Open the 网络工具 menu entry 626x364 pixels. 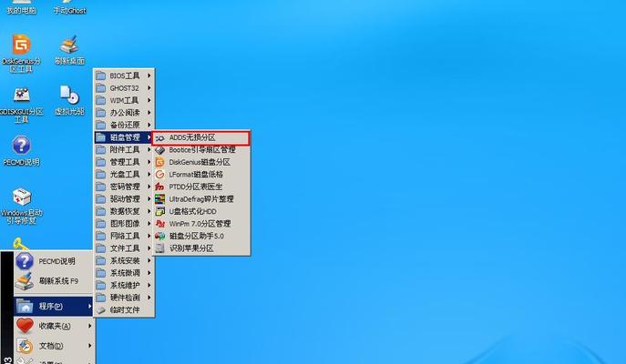point(124,236)
